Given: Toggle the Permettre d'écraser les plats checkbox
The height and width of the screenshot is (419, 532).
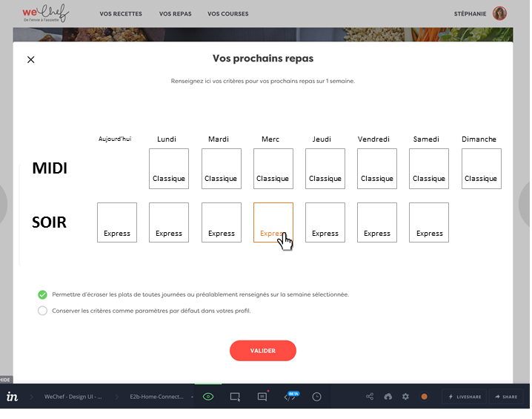Looking at the screenshot, I should (x=42, y=294).
